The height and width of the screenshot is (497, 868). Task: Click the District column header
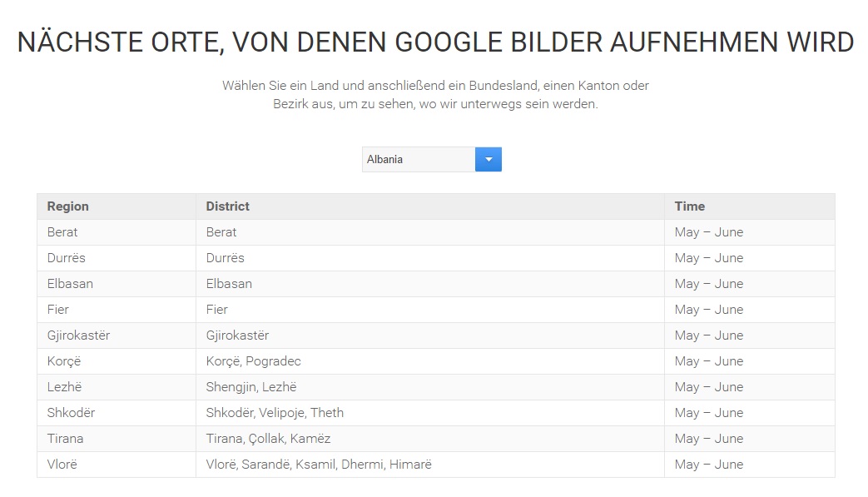pyautogui.click(x=228, y=206)
